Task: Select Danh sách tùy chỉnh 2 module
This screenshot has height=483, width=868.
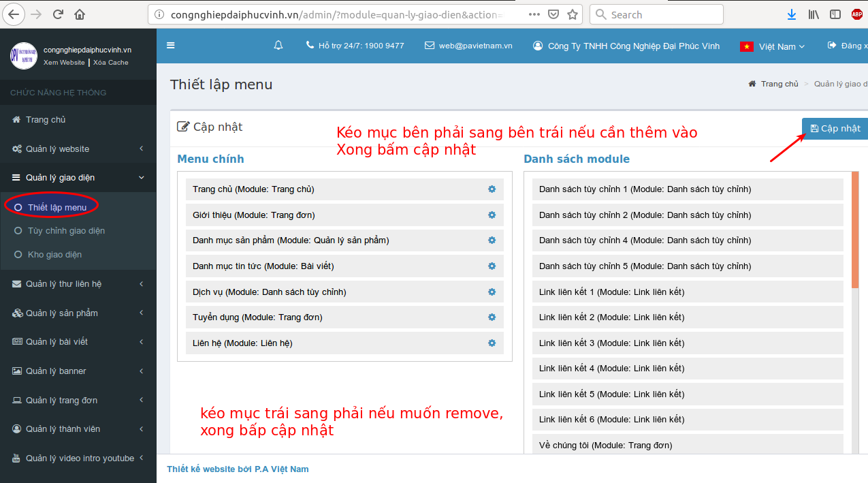Action: pos(688,215)
